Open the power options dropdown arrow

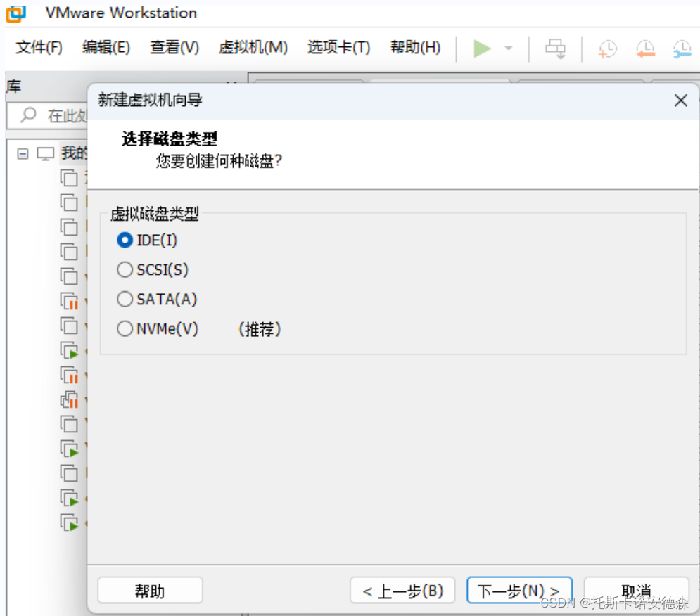coord(508,49)
